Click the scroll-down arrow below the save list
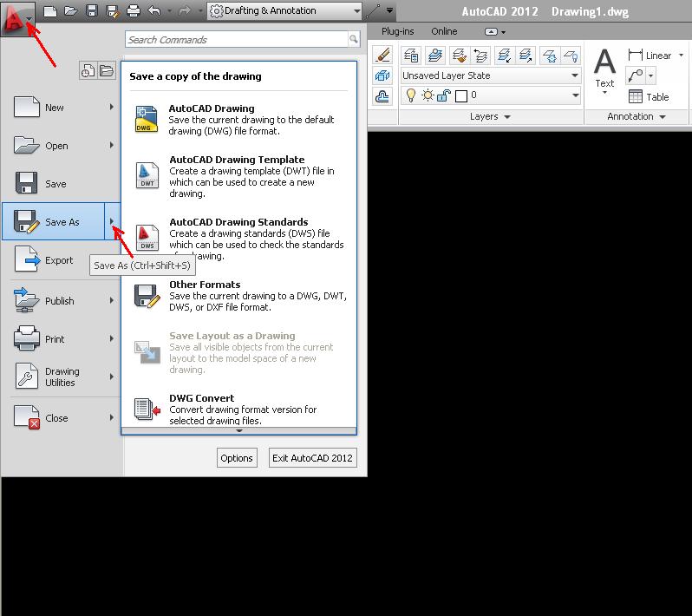Screen dimensions: 692x616 coord(238,430)
